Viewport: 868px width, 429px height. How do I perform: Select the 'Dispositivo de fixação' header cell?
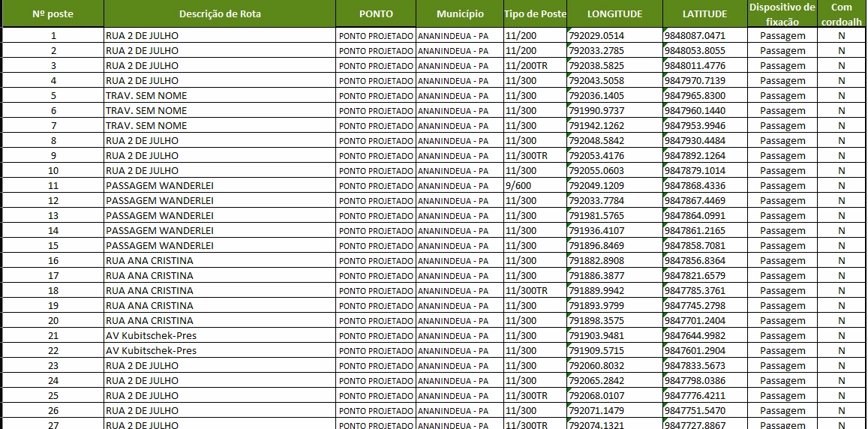coord(782,13)
